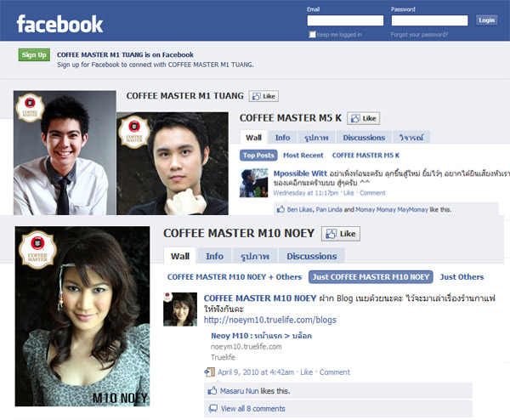Show Just Others posts
Image resolution: width=510 pixels, height=420 pixels.
tap(462, 277)
